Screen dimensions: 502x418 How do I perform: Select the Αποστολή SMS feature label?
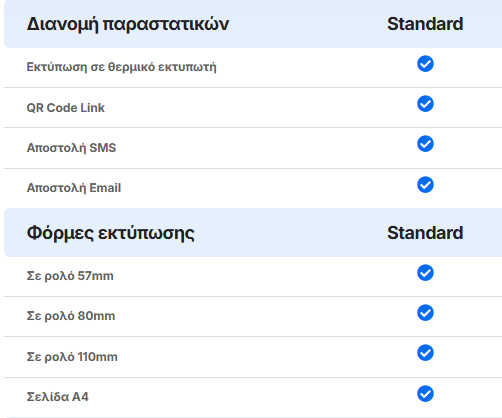(71, 148)
